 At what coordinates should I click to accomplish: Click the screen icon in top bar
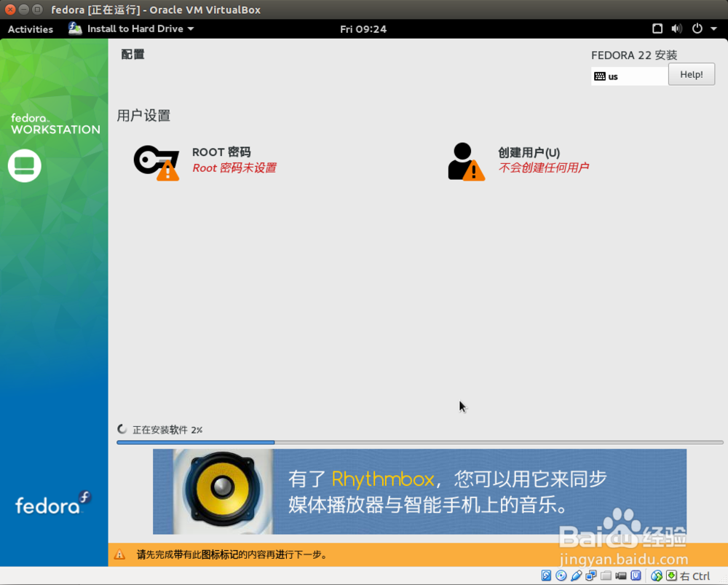point(657,29)
